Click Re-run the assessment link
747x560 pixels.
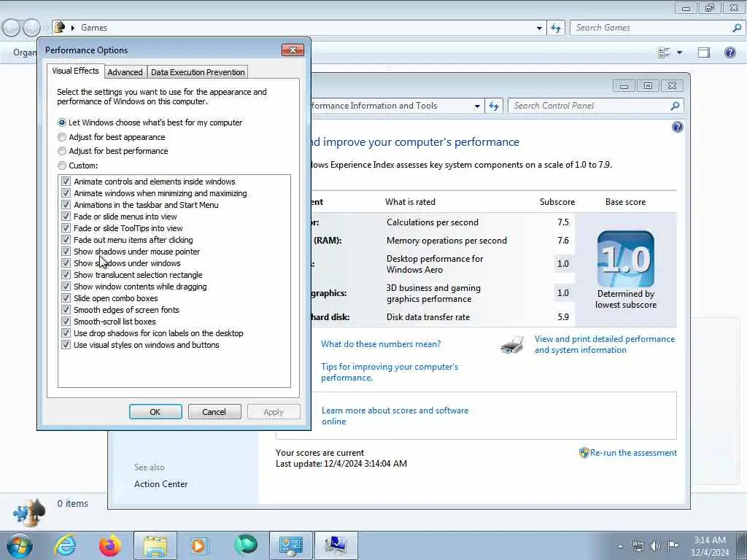click(633, 453)
